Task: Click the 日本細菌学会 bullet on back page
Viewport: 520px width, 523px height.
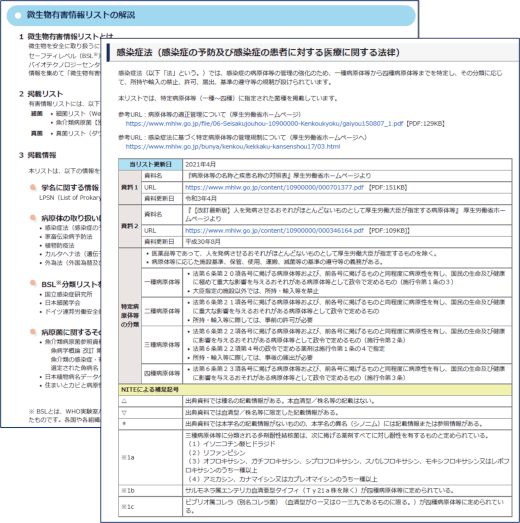Action: click(62, 303)
